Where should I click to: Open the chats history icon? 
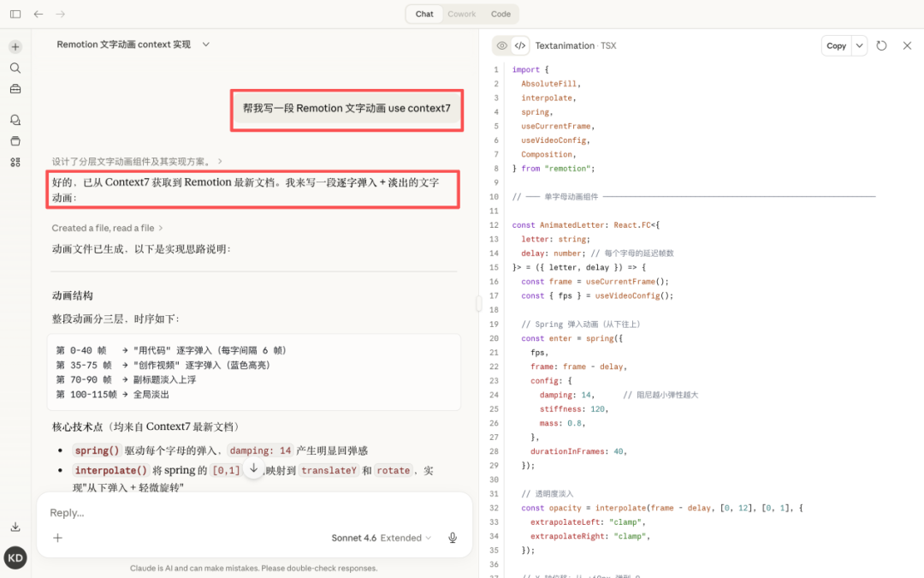15,120
